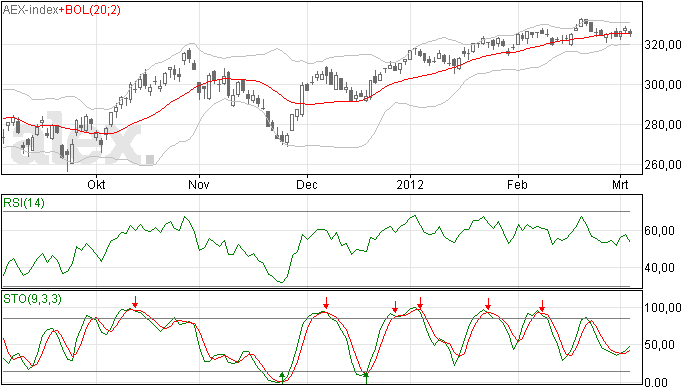The height and width of the screenshot is (387, 690).
Task: Click the red sell arrow above December stochastic peak
Action: [x=326, y=303]
